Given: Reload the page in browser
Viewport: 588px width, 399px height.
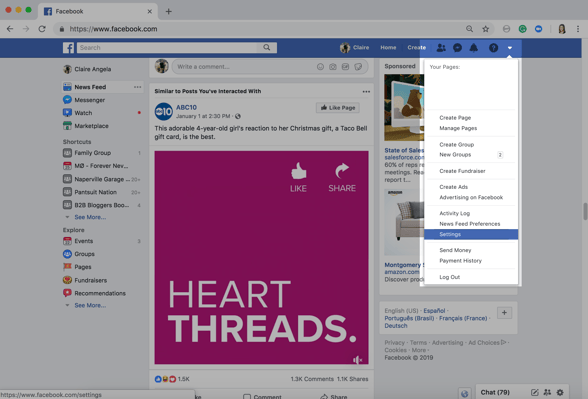Looking at the screenshot, I should [x=42, y=29].
